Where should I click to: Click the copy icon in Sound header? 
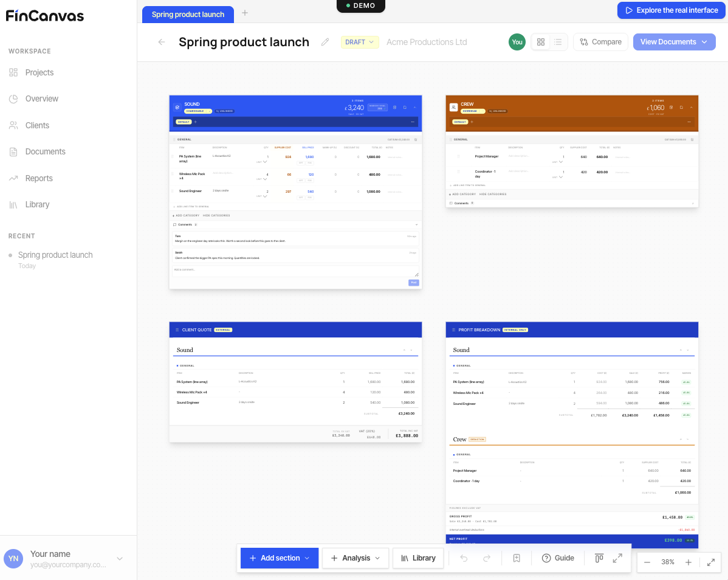(405, 107)
